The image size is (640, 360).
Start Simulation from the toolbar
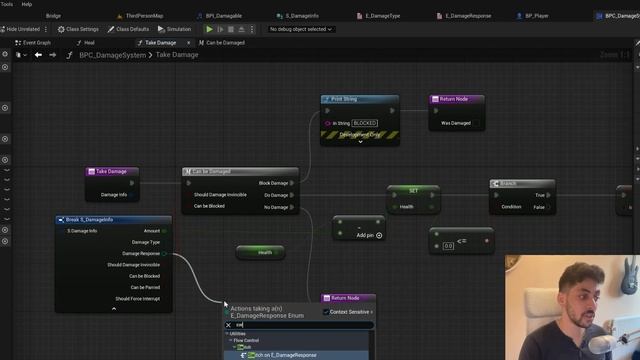click(174, 29)
